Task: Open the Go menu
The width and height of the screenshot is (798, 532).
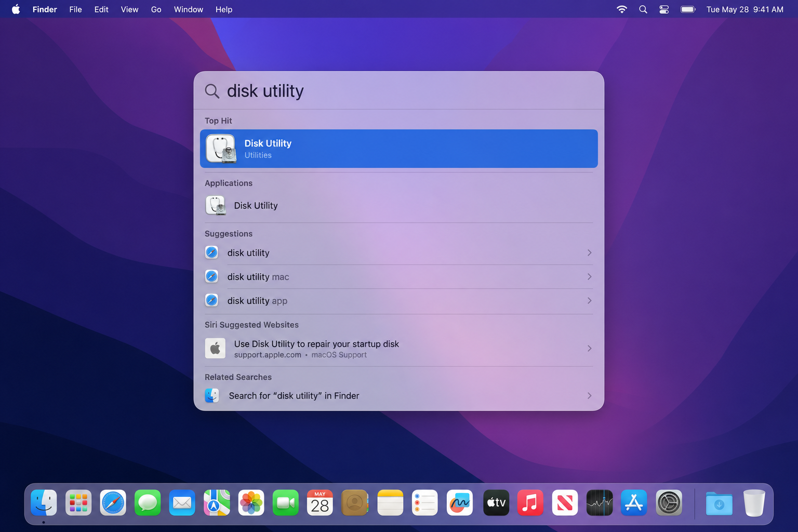Action: tap(156, 9)
